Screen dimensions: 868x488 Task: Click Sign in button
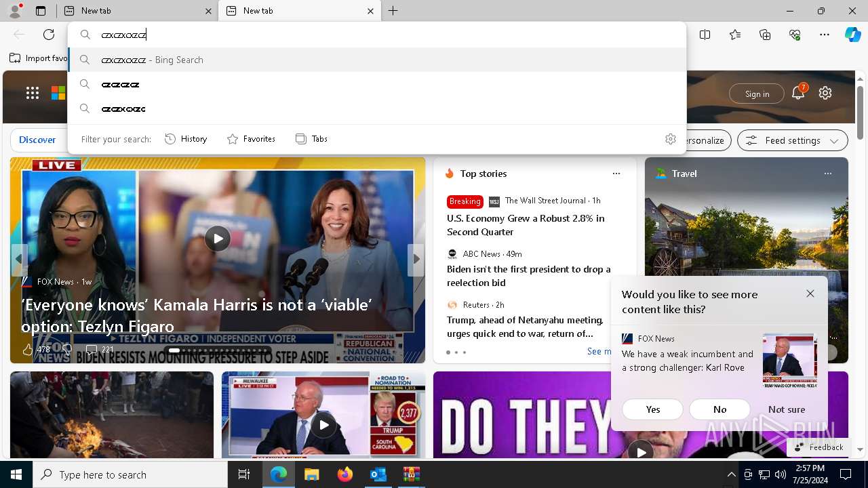757,94
